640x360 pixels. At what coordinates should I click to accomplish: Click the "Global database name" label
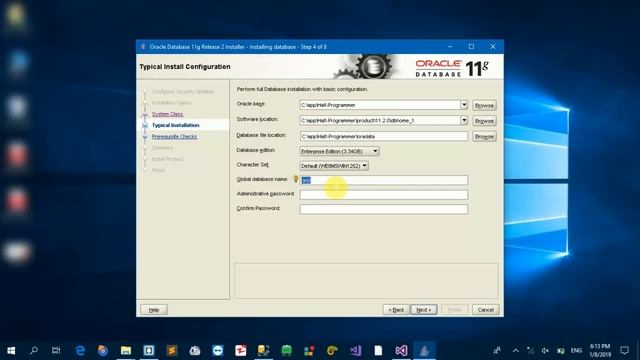262,179
